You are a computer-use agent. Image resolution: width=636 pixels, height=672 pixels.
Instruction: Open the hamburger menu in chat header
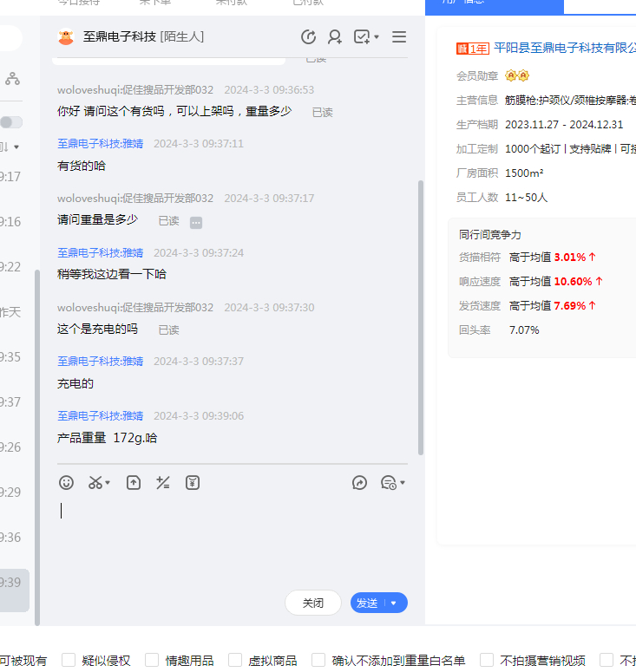coord(399,37)
